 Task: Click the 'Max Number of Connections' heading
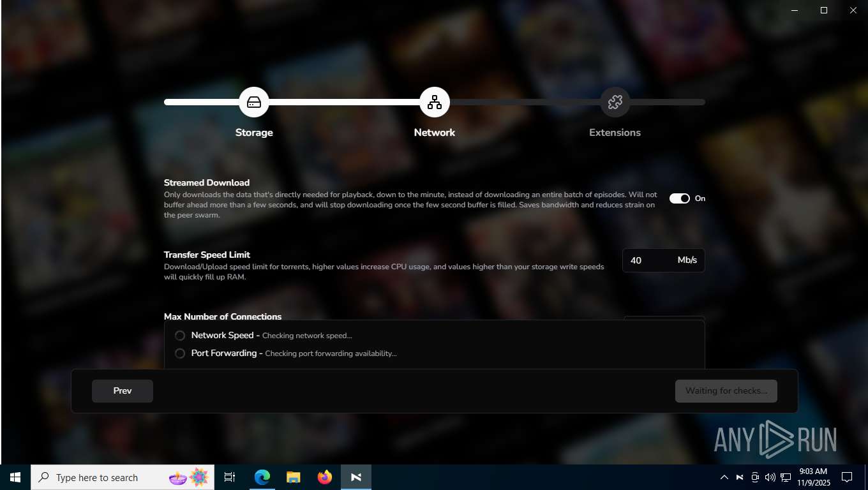(x=223, y=316)
